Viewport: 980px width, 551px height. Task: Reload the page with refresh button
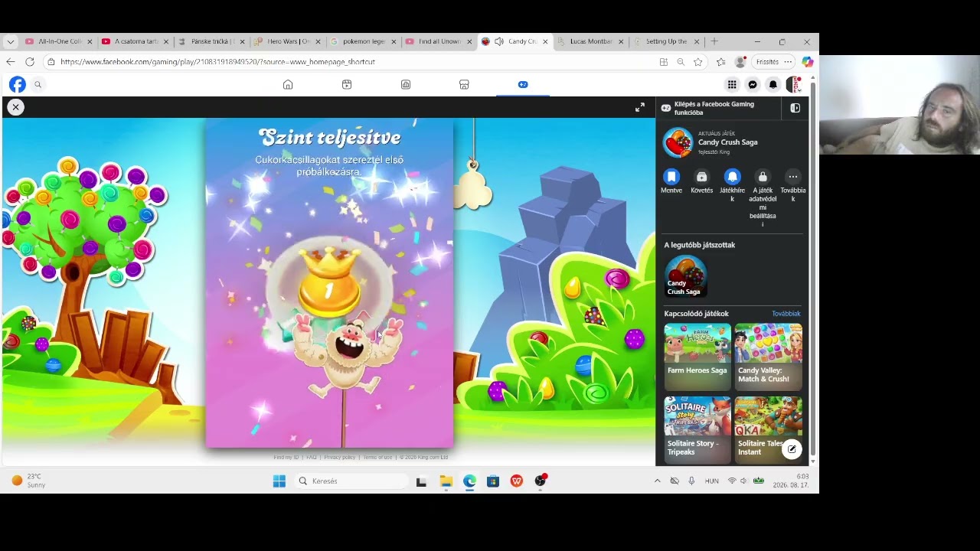[29, 62]
